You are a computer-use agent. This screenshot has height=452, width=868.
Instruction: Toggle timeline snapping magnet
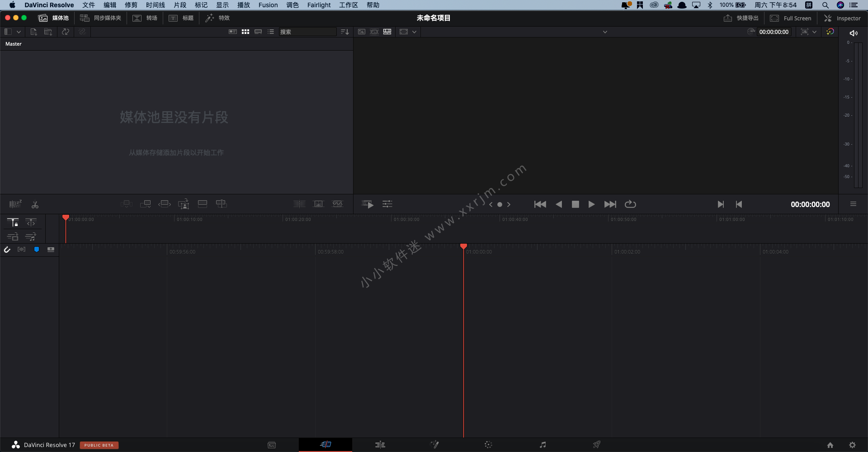coord(7,250)
